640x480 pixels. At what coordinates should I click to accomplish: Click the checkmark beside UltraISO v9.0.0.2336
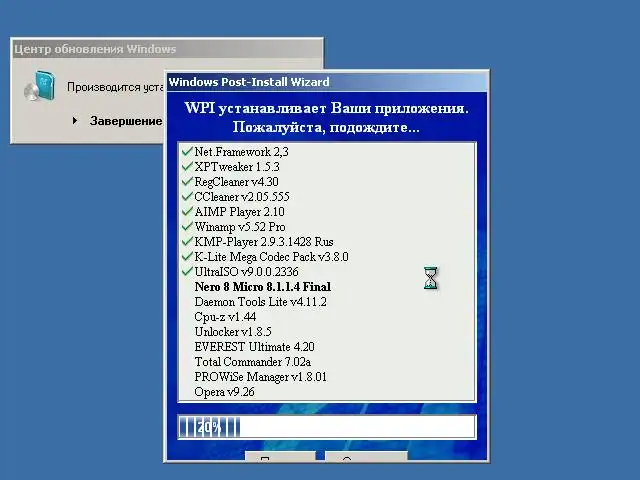[x=187, y=271]
